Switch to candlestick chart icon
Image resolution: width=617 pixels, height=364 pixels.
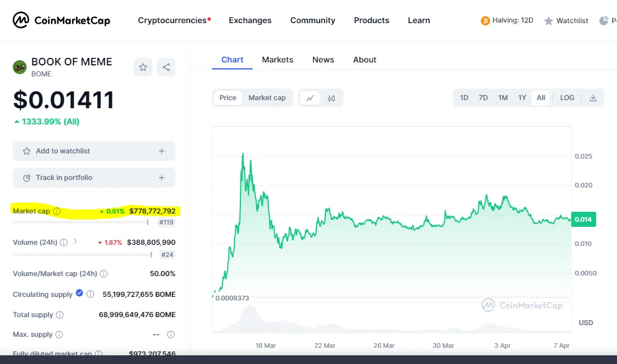point(331,98)
